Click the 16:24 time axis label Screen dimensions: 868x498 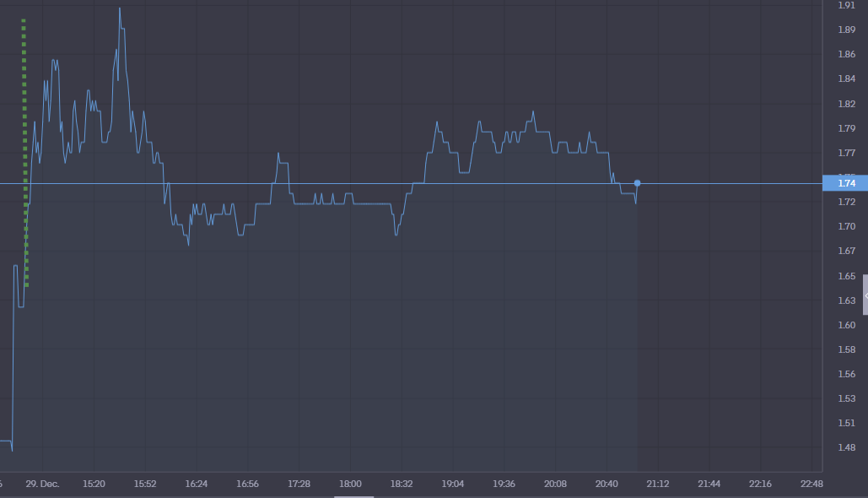(197, 484)
